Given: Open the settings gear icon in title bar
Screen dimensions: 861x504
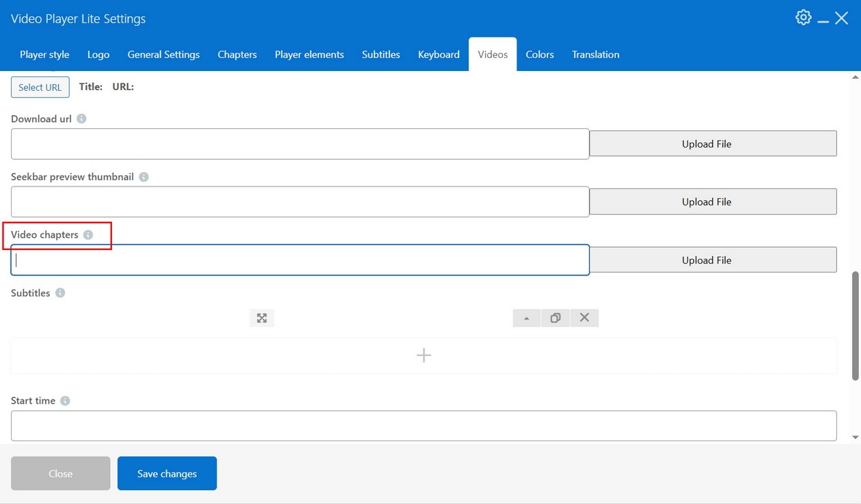Looking at the screenshot, I should tap(803, 18).
